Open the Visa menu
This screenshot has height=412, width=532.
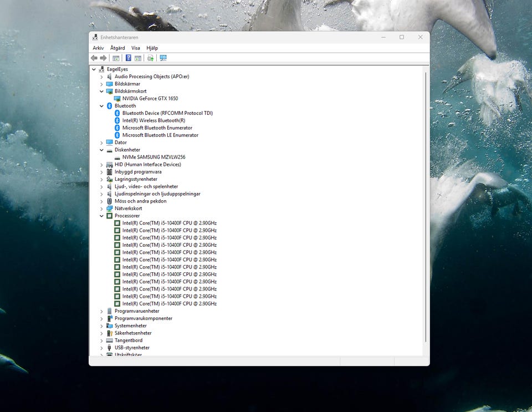click(136, 48)
